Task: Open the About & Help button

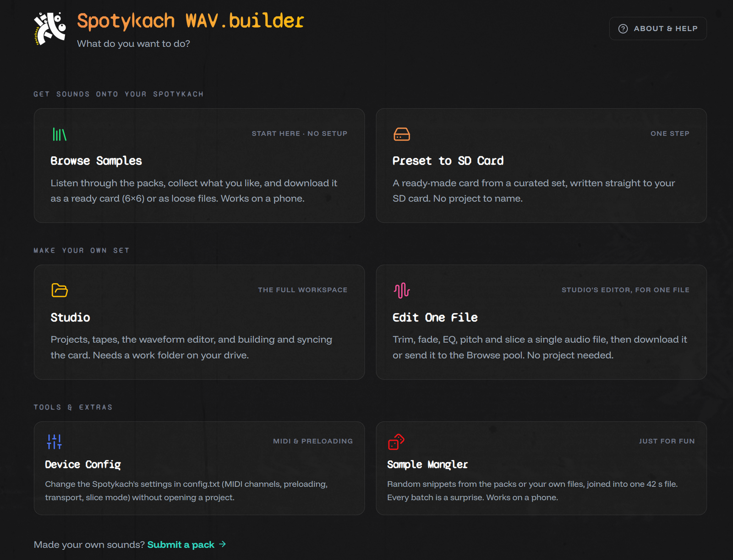Action: coord(658,28)
